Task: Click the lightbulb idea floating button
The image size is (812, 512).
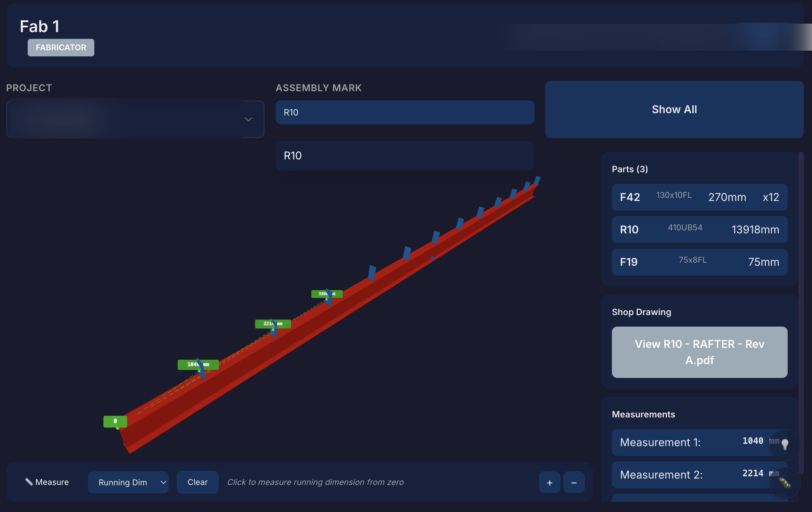Action: tap(785, 444)
